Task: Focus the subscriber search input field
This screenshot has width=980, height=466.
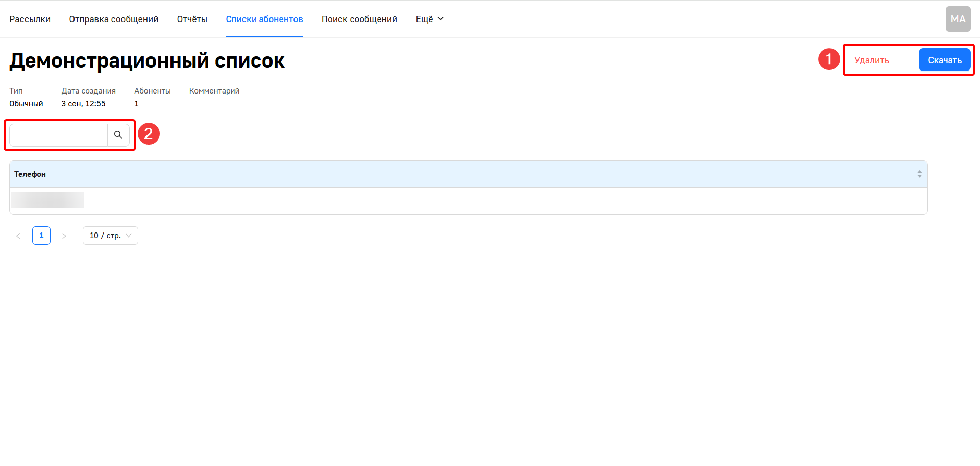Action: (58, 135)
